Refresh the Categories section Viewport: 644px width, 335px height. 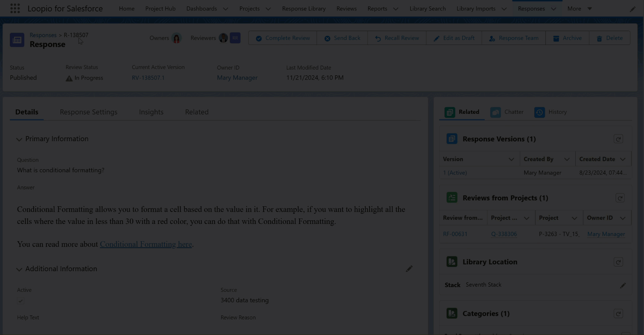618,314
